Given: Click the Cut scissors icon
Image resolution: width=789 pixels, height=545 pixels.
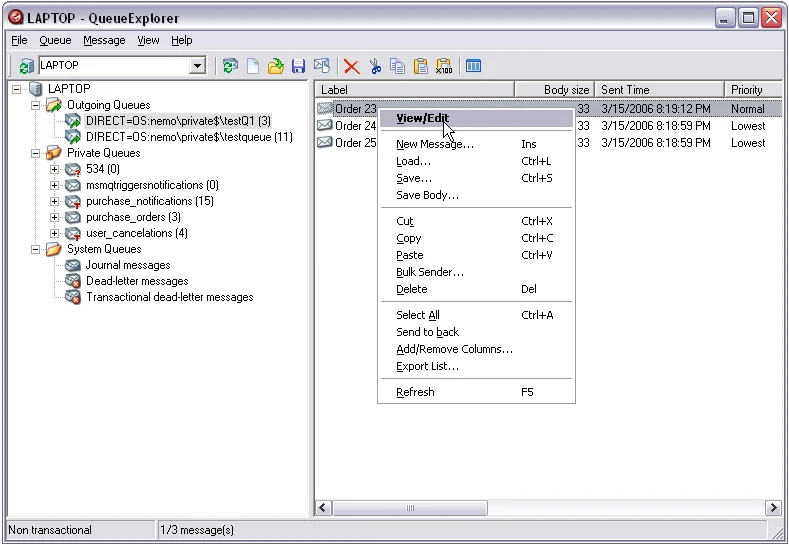Looking at the screenshot, I should point(375,66).
